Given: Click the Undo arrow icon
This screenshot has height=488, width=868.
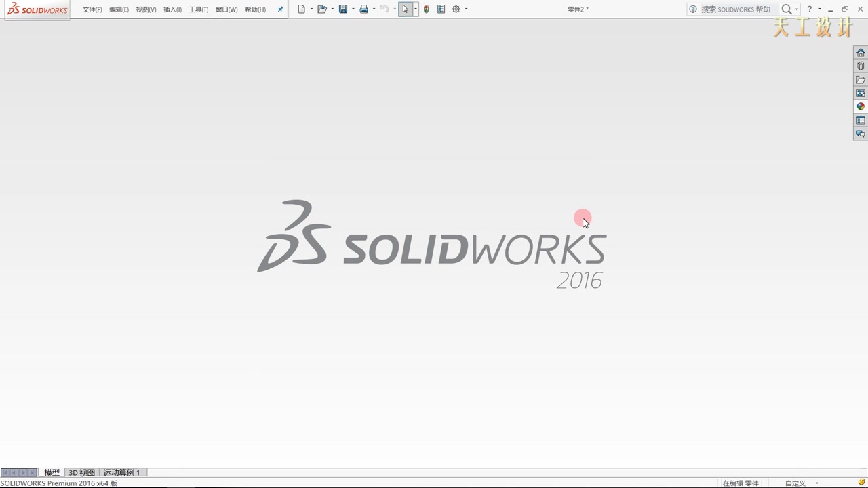Looking at the screenshot, I should pyautogui.click(x=384, y=9).
